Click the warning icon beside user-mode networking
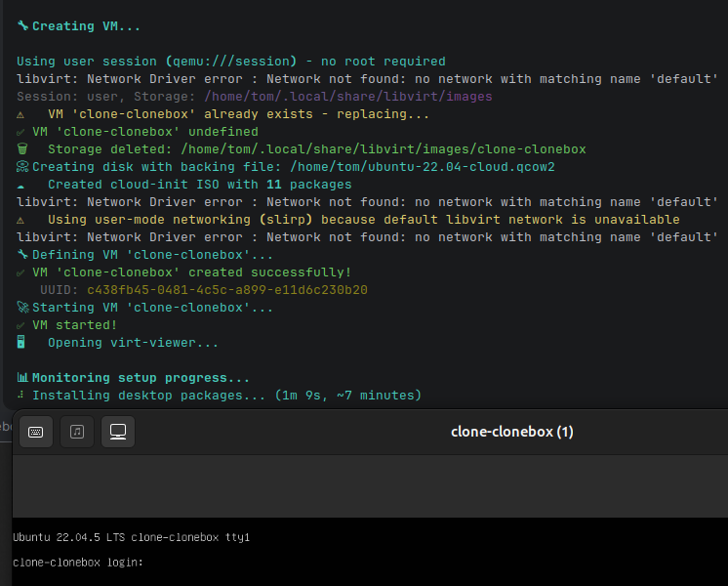 22,220
